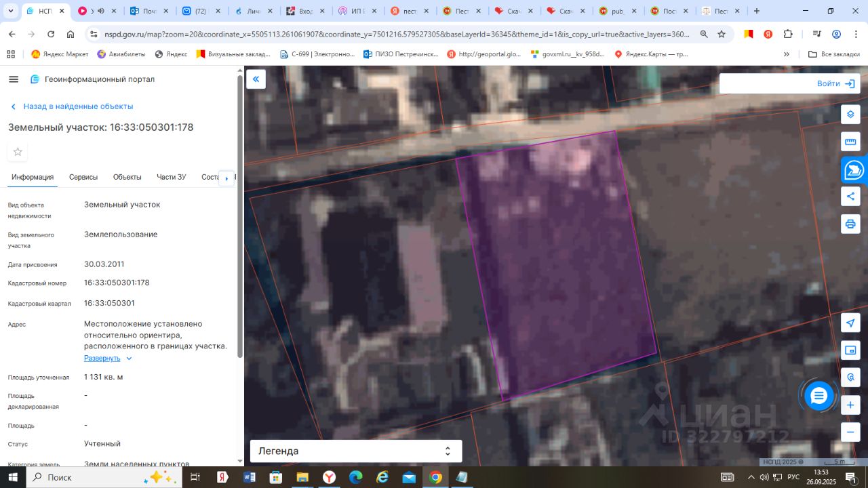Select the ruler measurement tool
Screen dimensions: 868x488
pos(850,142)
